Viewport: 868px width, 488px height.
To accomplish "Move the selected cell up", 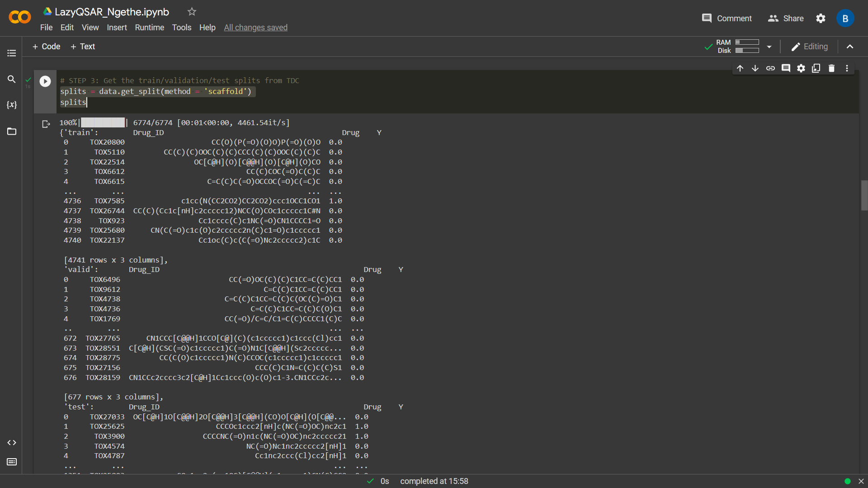I will pos(740,68).
